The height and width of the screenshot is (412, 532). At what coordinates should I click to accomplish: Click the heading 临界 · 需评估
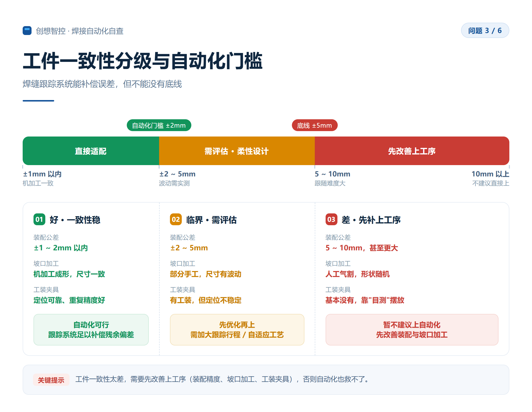(211, 220)
